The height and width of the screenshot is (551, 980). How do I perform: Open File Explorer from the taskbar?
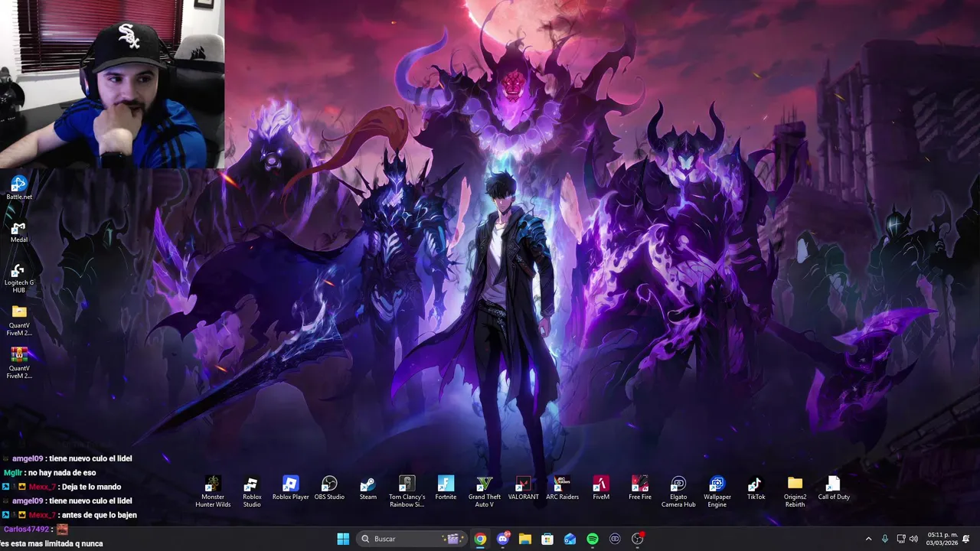pyautogui.click(x=524, y=539)
